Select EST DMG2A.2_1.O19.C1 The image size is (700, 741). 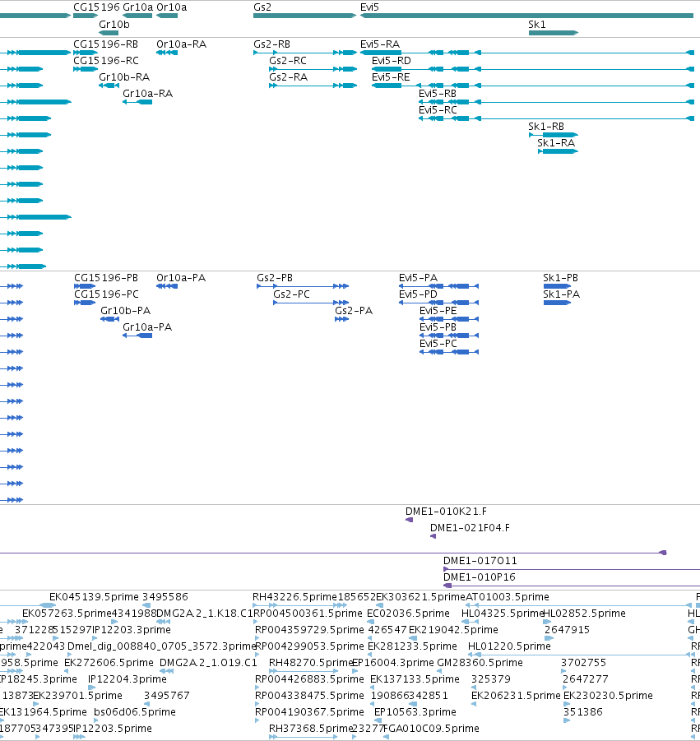208,663
